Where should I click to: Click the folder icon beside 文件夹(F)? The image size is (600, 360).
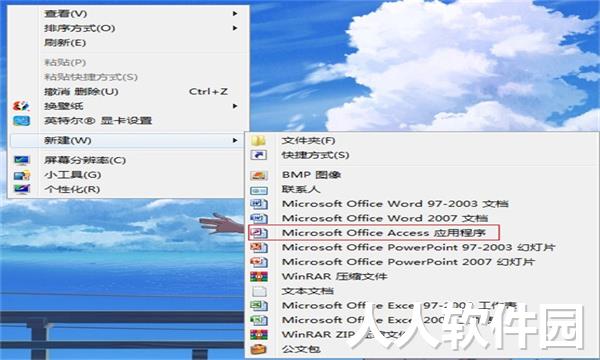(x=258, y=140)
